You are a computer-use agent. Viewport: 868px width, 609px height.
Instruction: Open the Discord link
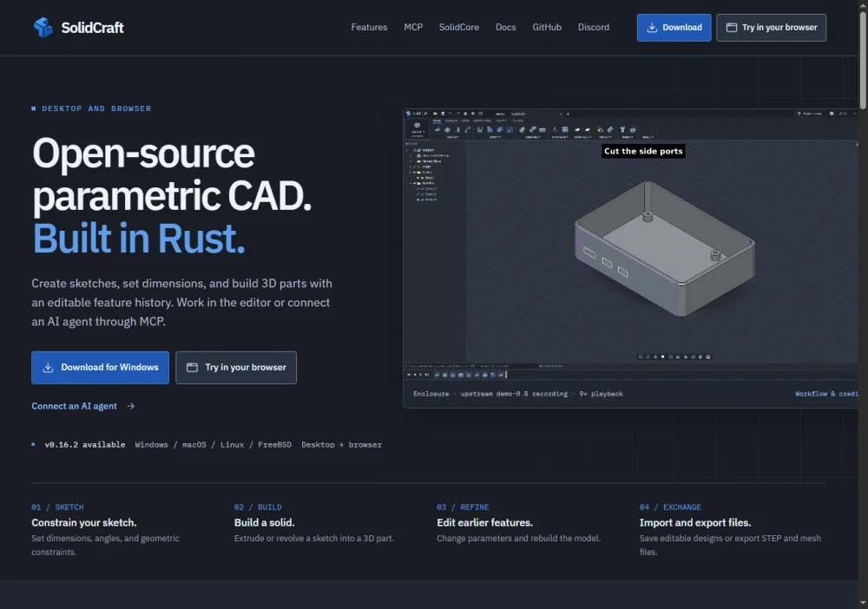(594, 27)
